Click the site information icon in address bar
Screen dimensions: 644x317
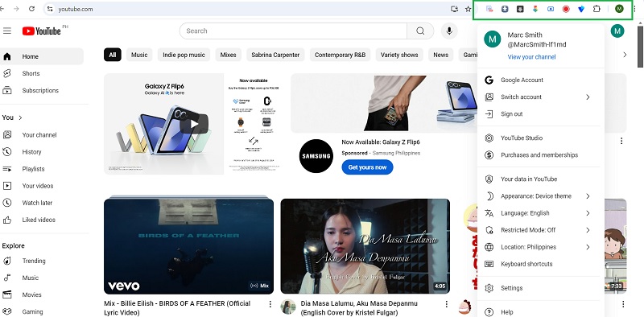point(50,9)
